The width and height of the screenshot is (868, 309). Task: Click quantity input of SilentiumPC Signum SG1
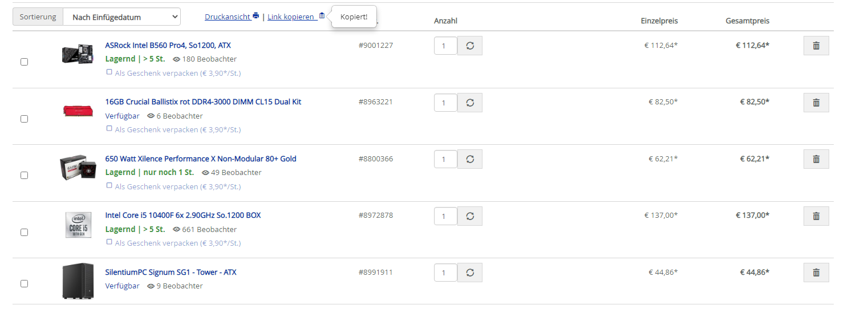click(x=445, y=273)
